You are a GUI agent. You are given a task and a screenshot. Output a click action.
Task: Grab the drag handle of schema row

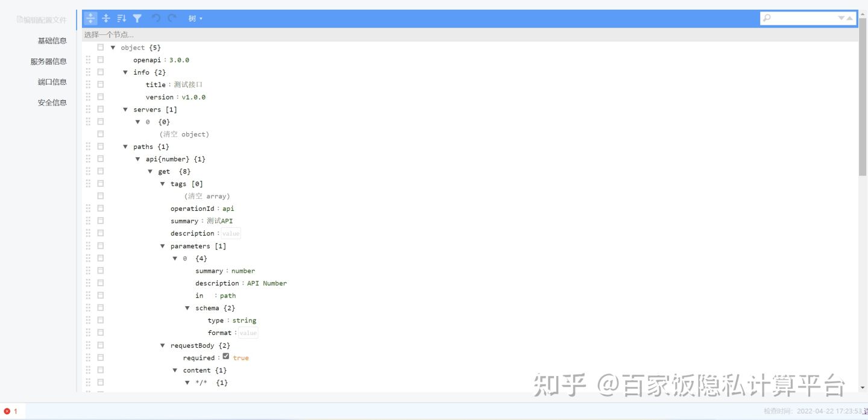[x=88, y=308]
